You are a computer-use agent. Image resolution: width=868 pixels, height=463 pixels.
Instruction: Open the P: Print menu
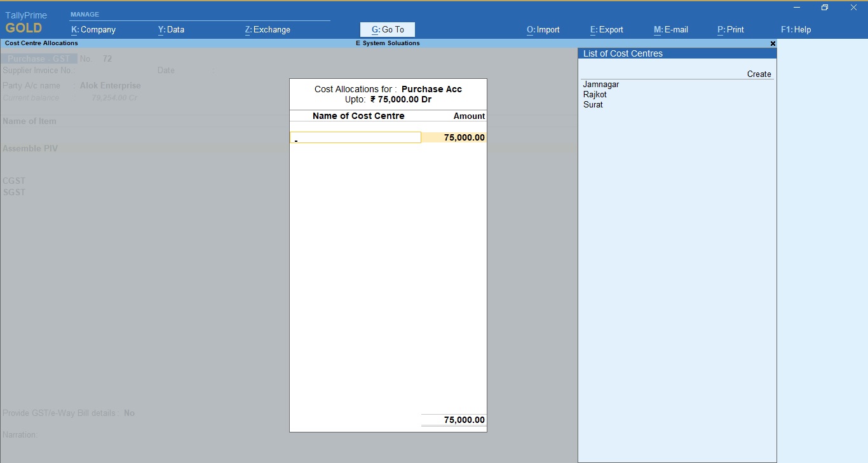(731, 29)
